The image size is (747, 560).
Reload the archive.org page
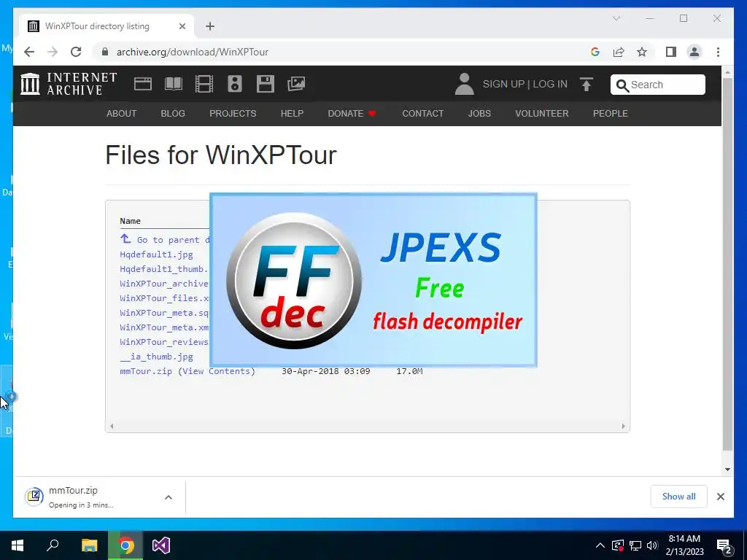(x=76, y=52)
